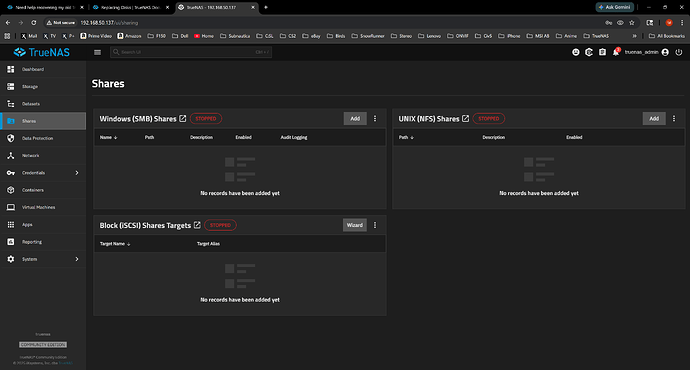Screen dimensions: 690x370
Task: Sort SMB shares by Name column
Action: (108, 137)
